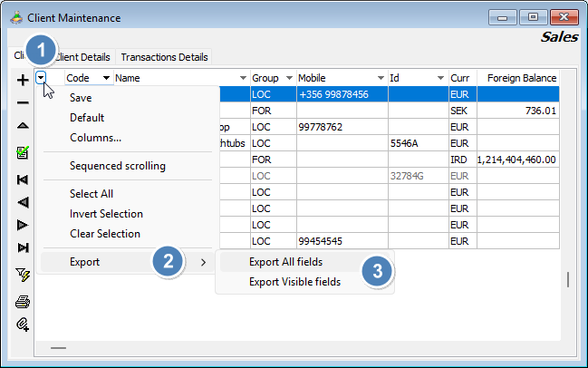Open the grid options dropdown arrow
Image resolution: width=588 pixels, height=368 pixels.
43,78
